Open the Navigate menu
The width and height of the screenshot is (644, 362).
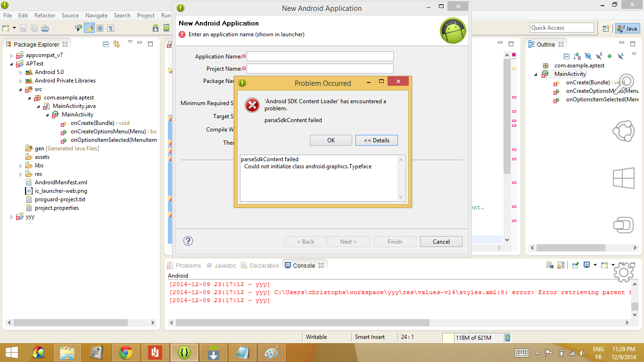[x=96, y=16]
